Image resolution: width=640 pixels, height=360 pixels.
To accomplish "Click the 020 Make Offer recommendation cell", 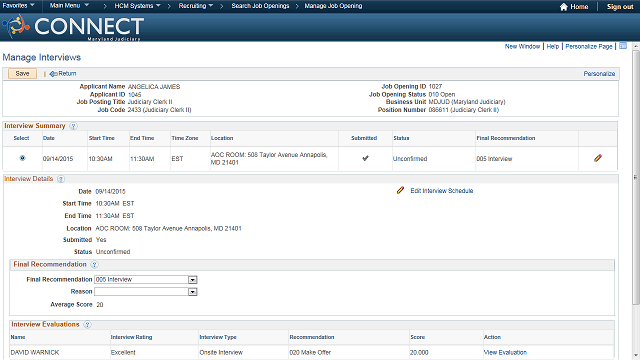I will tap(310, 352).
